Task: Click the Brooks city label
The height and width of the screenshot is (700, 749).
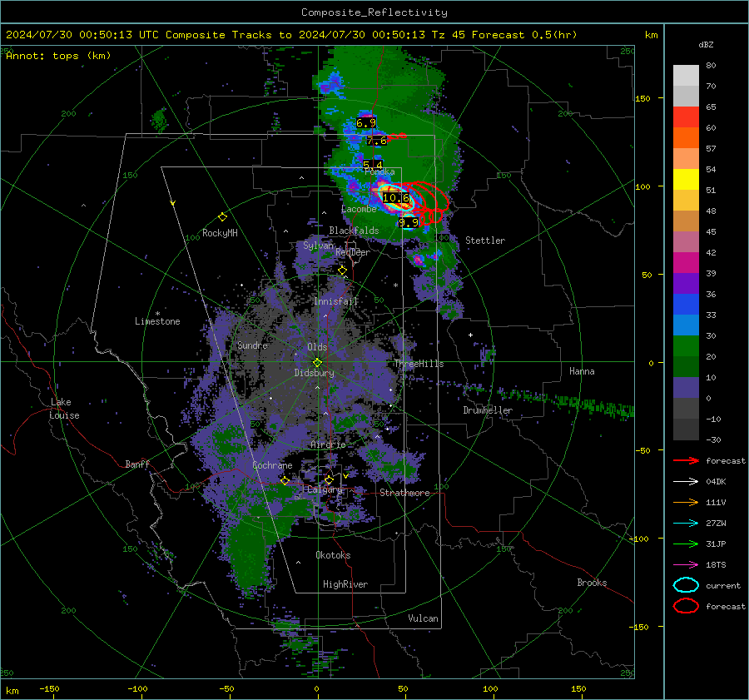Action: [592, 583]
